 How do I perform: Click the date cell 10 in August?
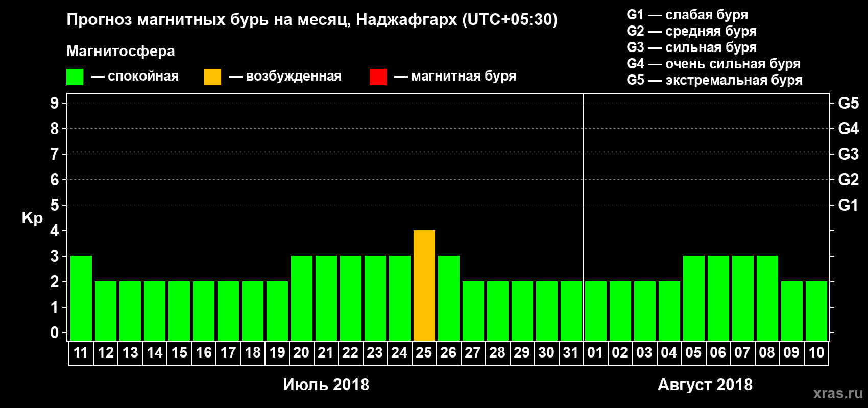816,353
